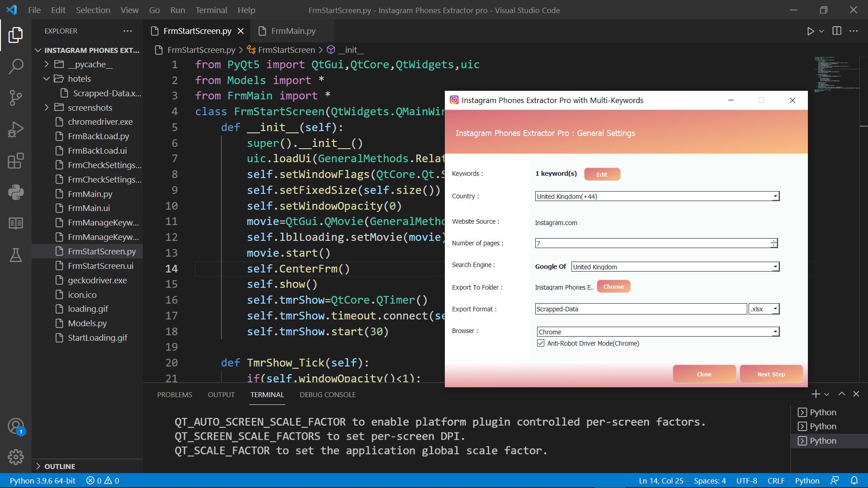
Task: Open the Manage gear settings icon
Action: point(16,457)
